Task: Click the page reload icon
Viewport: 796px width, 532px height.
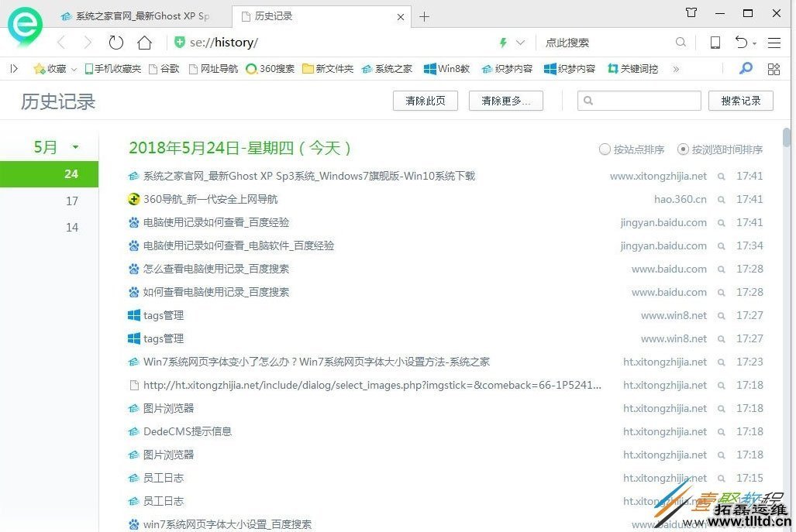Action: tap(115, 43)
